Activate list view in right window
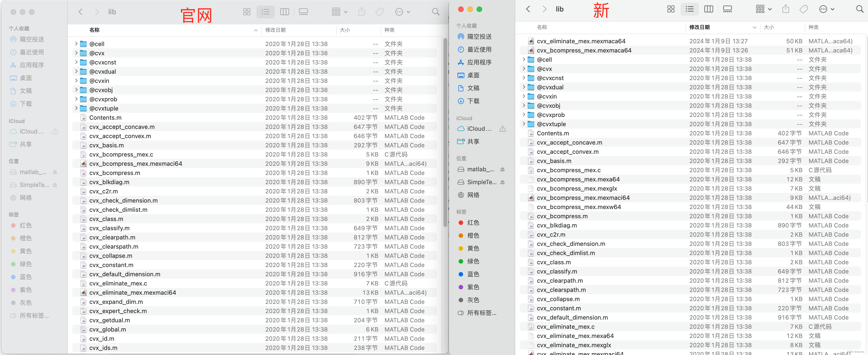 pyautogui.click(x=689, y=9)
